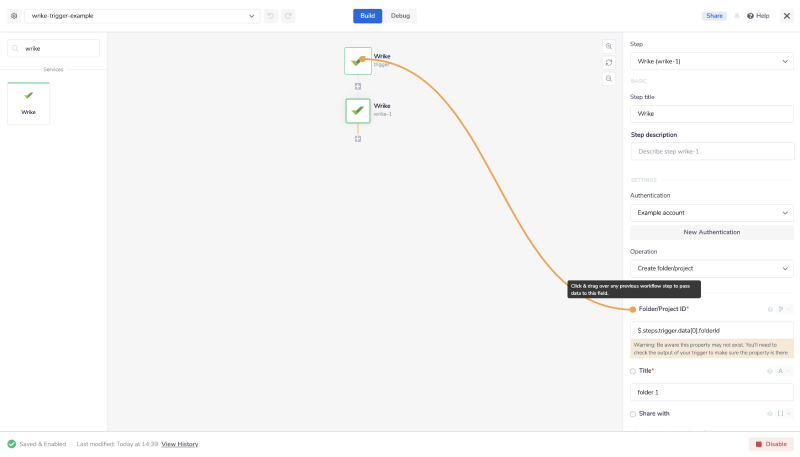The height and width of the screenshot is (457, 800).
Task: Expand the Step selector dropdown
Action: [711, 62]
